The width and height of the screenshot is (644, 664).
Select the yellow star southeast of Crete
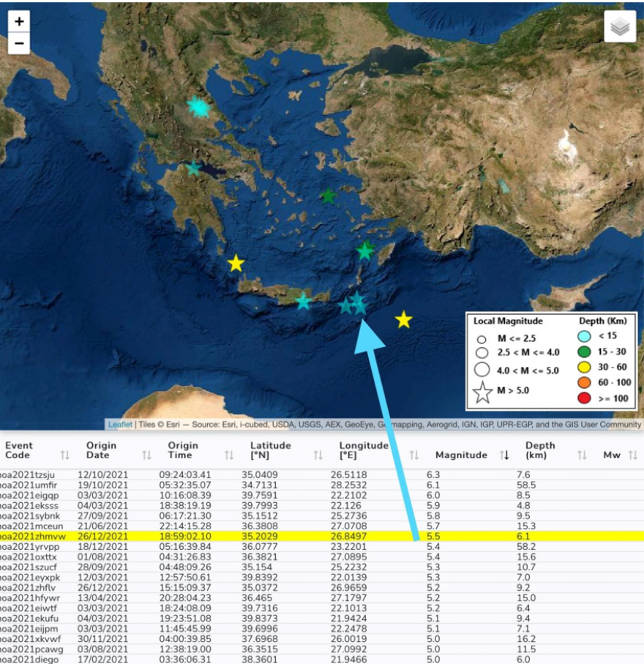403,320
